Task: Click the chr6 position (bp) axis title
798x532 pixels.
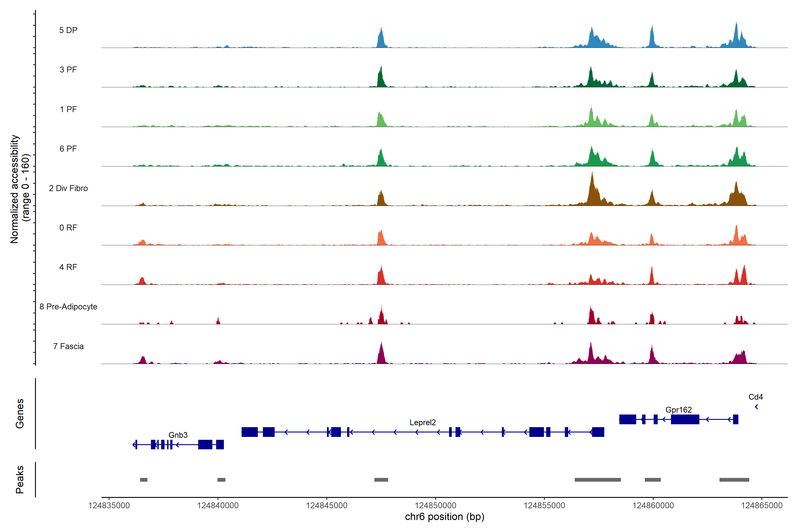Action: [444, 517]
